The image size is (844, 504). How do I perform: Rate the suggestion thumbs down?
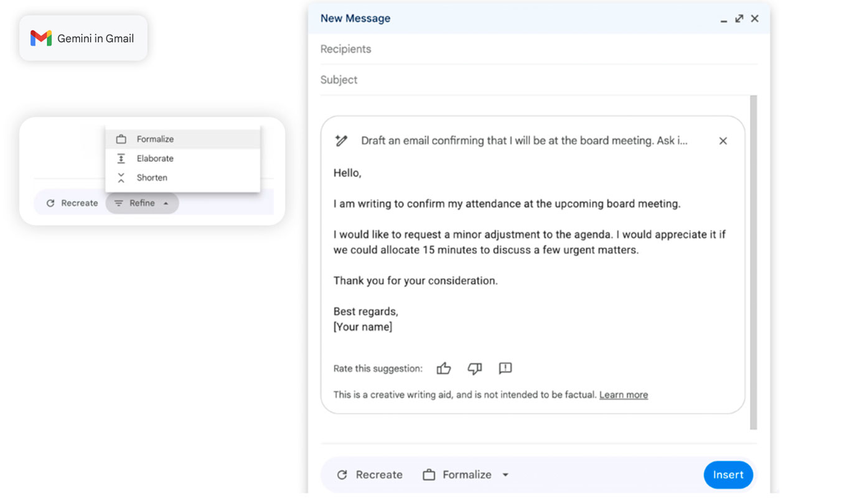pos(475,369)
